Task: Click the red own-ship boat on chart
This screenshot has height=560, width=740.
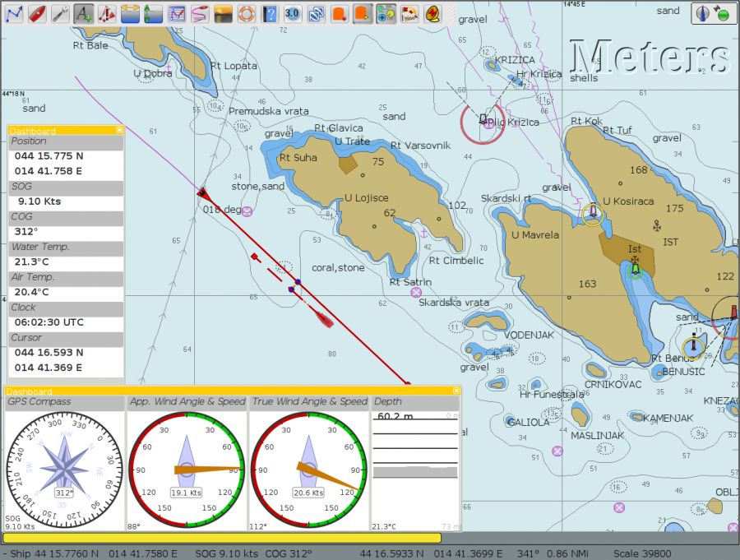Action: 324,317
